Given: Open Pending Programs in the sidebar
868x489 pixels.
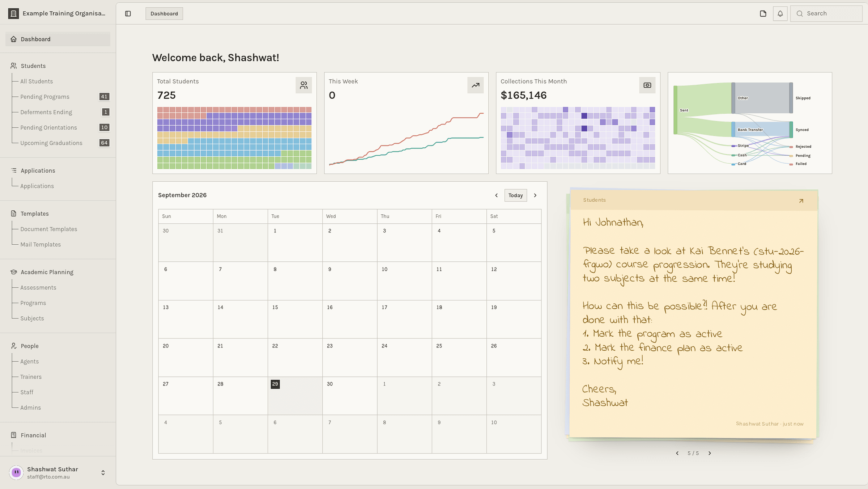Looking at the screenshot, I should [x=45, y=97].
